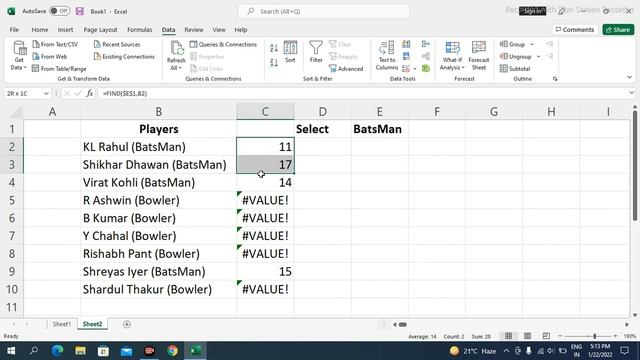Image resolution: width=640 pixels, height=360 pixels.
Task: Switch to the Insert tab
Action: coord(65,29)
